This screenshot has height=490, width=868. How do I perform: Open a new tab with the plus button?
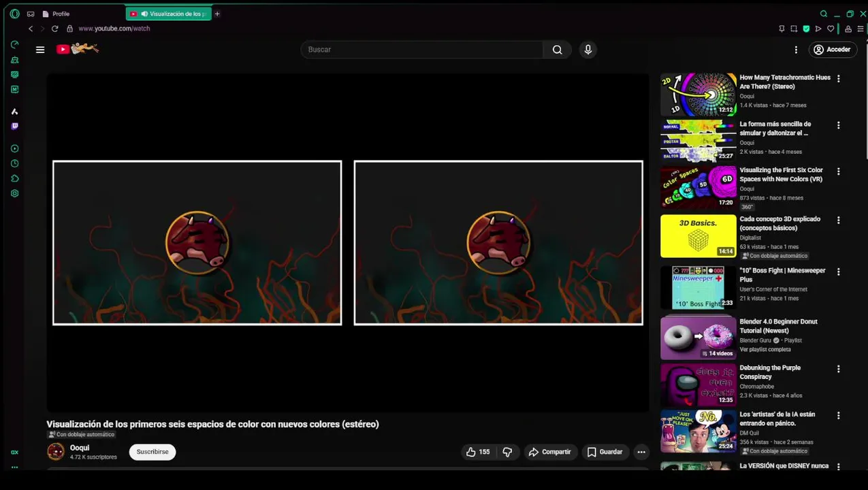(217, 14)
